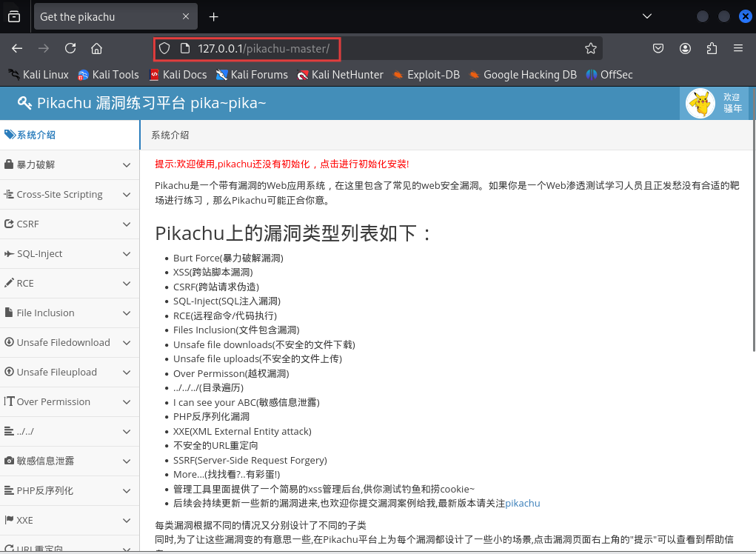Follow the blue pikachu link
The height and width of the screenshot is (554, 756).
(x=523, y=503)
